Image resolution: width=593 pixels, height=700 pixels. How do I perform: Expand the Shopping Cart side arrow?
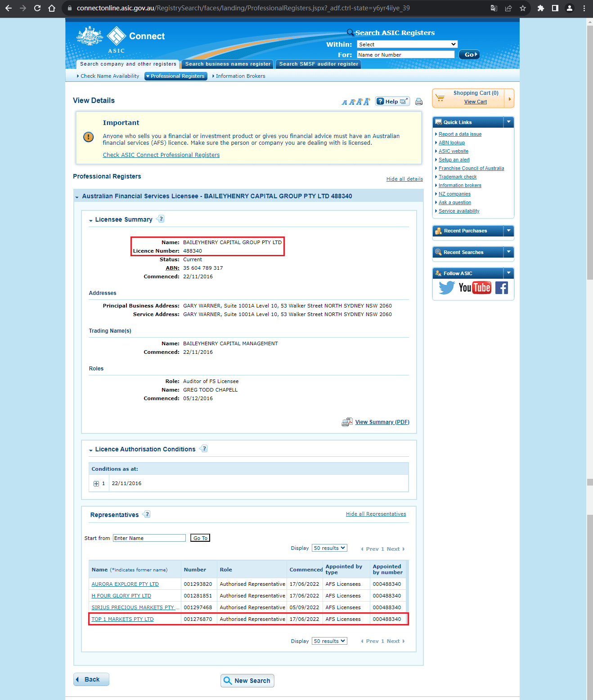click(x=509, y=98)
